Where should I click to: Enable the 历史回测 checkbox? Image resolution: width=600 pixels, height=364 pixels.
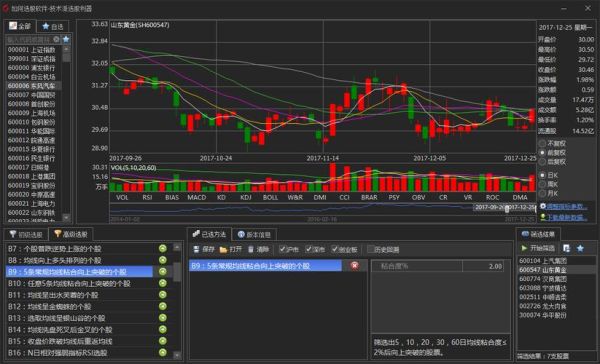(x=370, y=249)
